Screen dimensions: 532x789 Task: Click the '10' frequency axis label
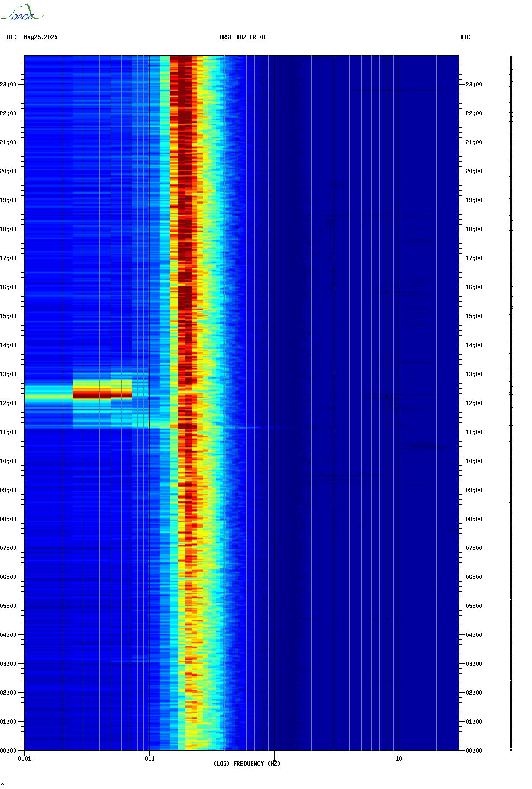399,759
